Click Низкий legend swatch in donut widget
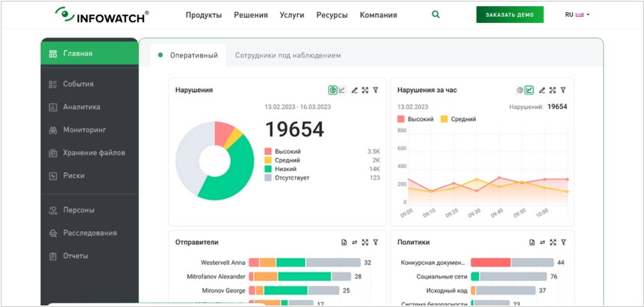The width and height of the screenshot is (644, 307). pos(268,169)
